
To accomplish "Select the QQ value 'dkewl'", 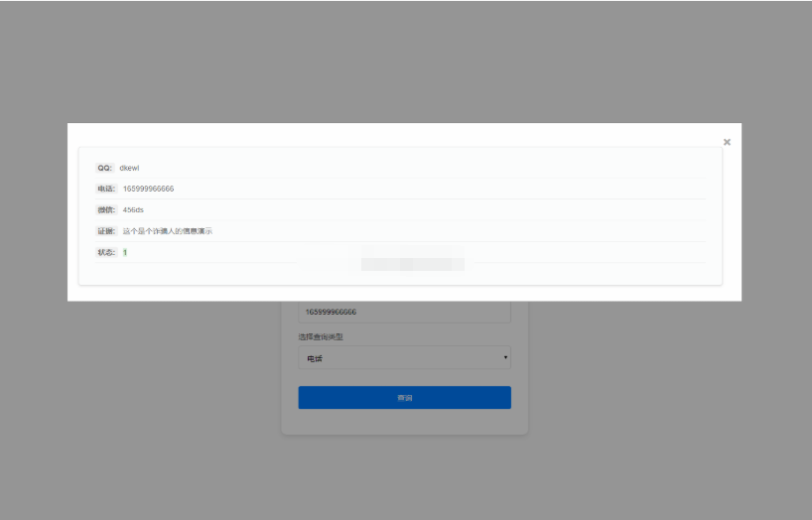I will [129, 168].
